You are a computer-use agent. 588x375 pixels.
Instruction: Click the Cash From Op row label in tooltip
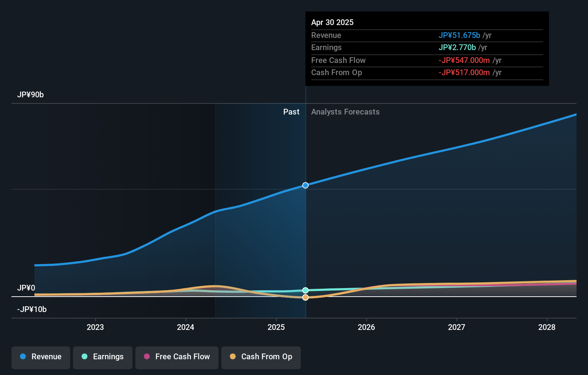coord(337,73)
